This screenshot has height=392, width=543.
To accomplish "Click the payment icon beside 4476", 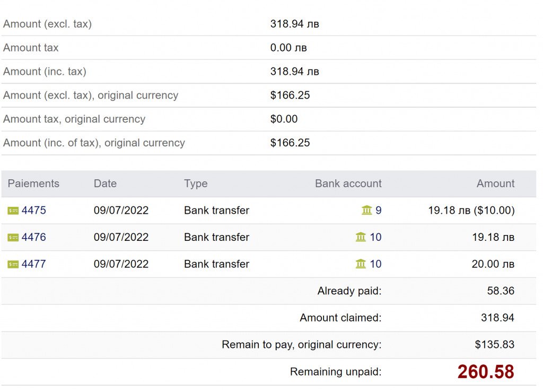I will pyautogui.click(x=13, y=237).
